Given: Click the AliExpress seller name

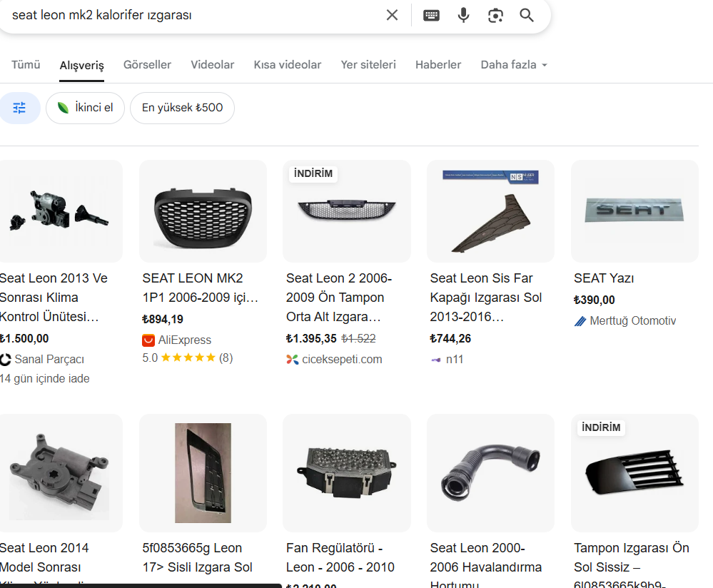Looking at the screenshot, I should coord(185,340).
